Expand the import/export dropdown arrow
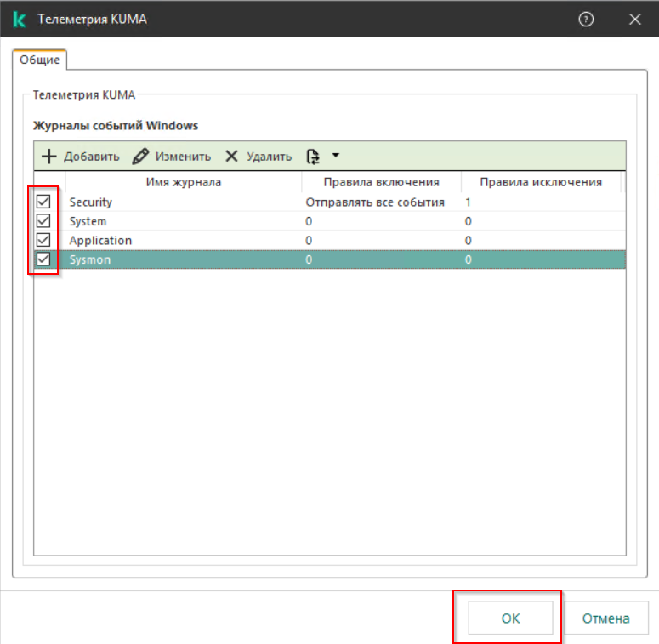The image size is (659, 644). point(335,156)
